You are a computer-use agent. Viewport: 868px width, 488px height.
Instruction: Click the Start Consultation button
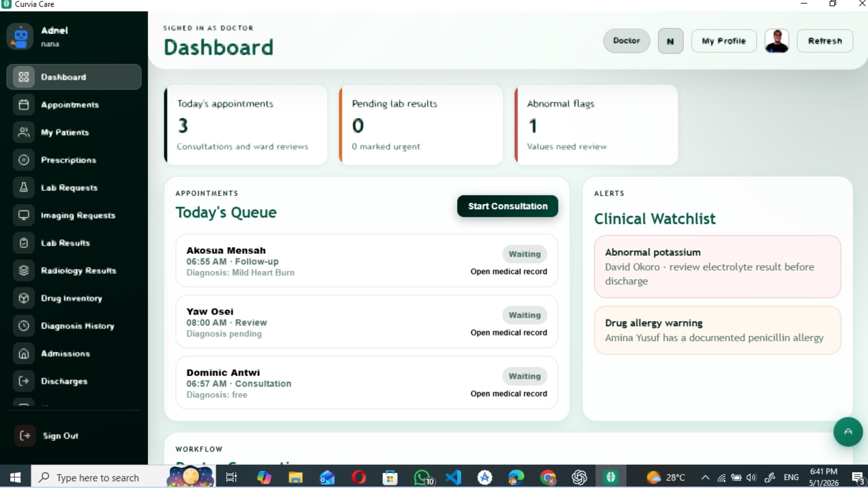(x=508, y=206)
